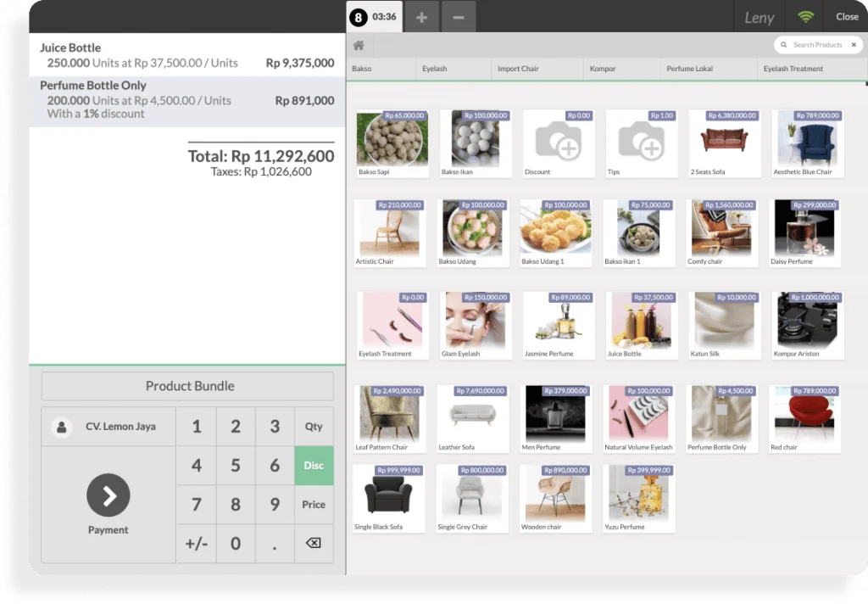Click the home breadcrumb icon
Viewport: 868px width, 604px height.
pos(359,45)
